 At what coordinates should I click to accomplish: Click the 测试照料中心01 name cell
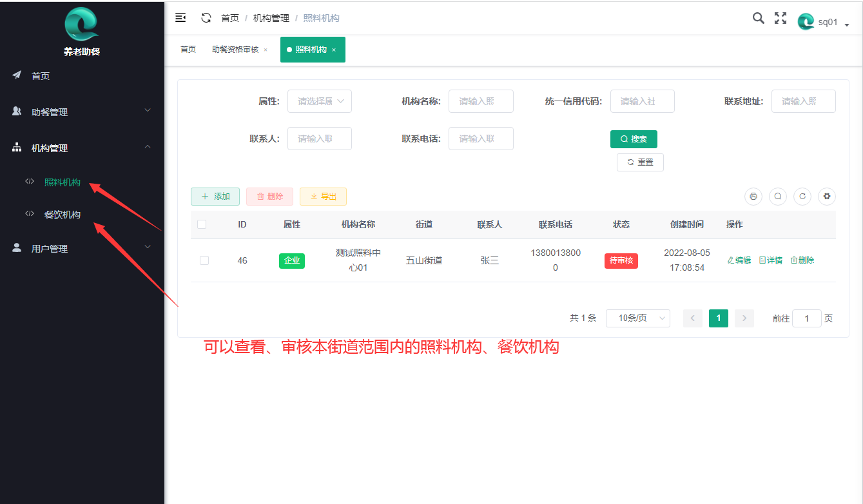point(358,260)
